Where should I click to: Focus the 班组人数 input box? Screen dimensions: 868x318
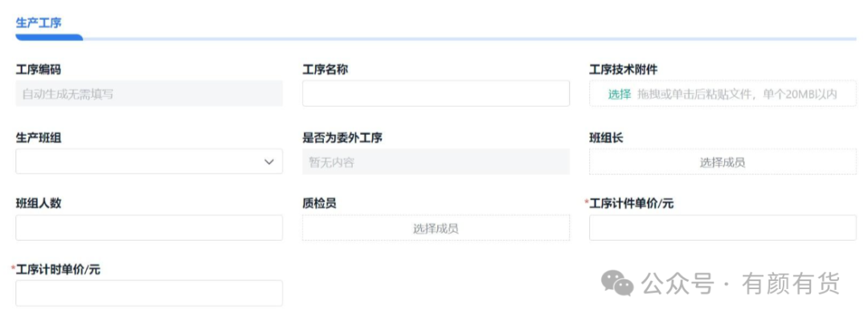[149, 228]
